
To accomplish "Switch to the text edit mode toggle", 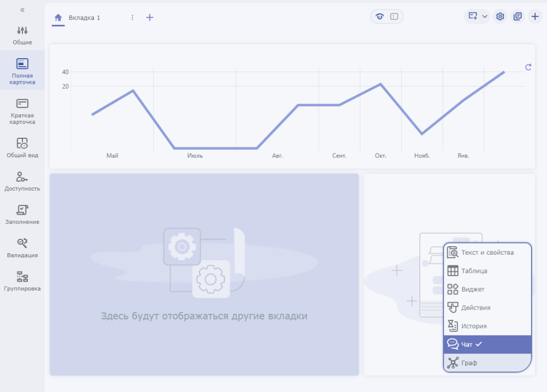I will tap(394, 17).
